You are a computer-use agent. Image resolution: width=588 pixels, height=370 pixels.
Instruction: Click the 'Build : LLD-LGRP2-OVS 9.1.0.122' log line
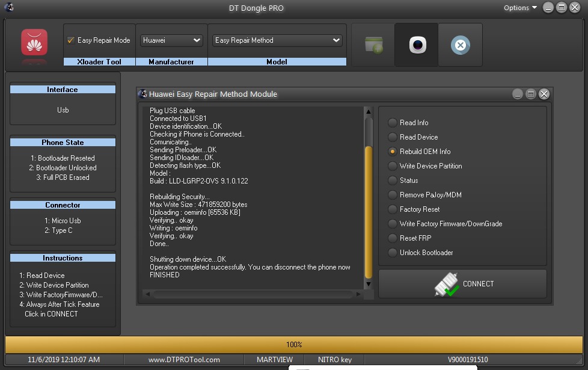click(199, 181)
